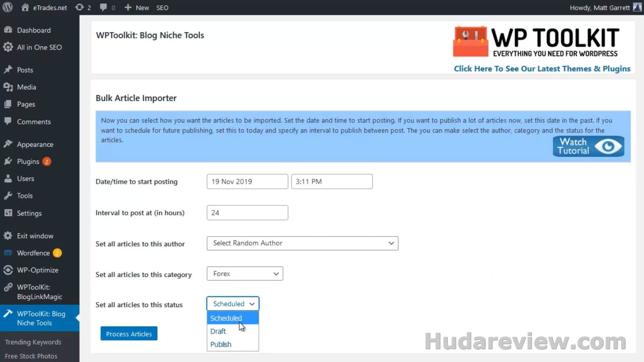Click the Blog Niche Tools hammer icon

click(8, 314)
